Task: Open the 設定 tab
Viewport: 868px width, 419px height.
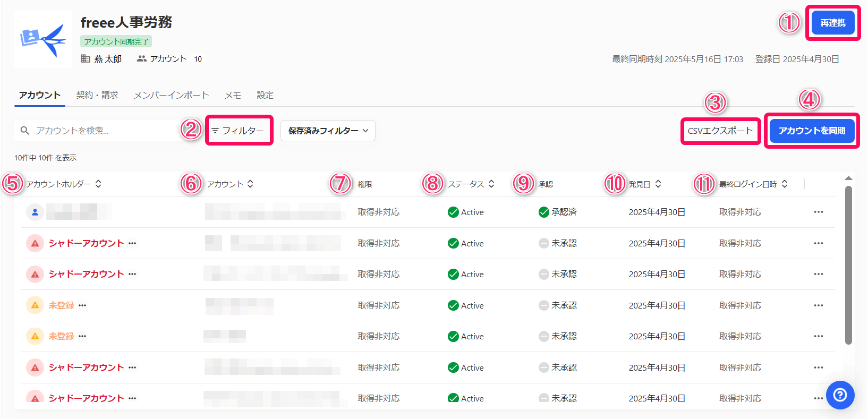Action: tap(265, 95)
